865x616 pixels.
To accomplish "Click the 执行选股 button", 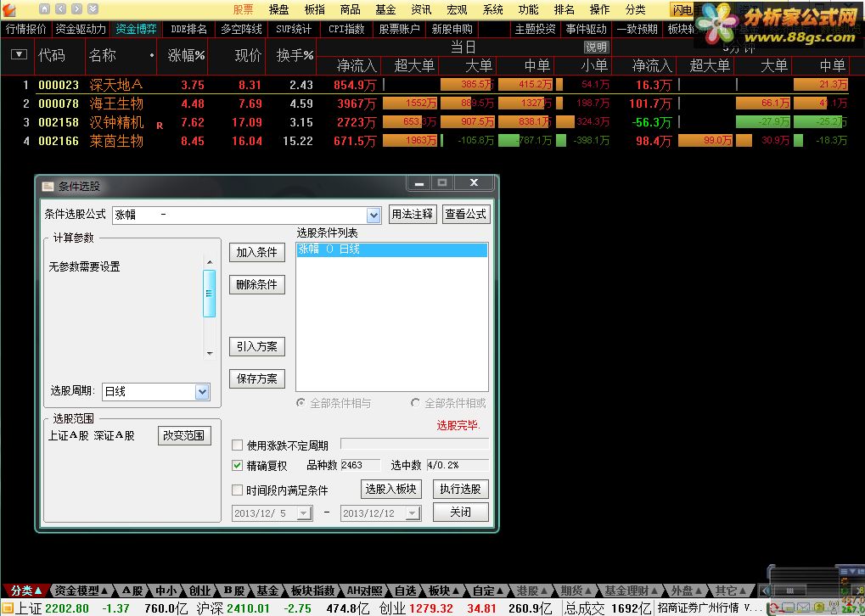I will click(461, 490).
